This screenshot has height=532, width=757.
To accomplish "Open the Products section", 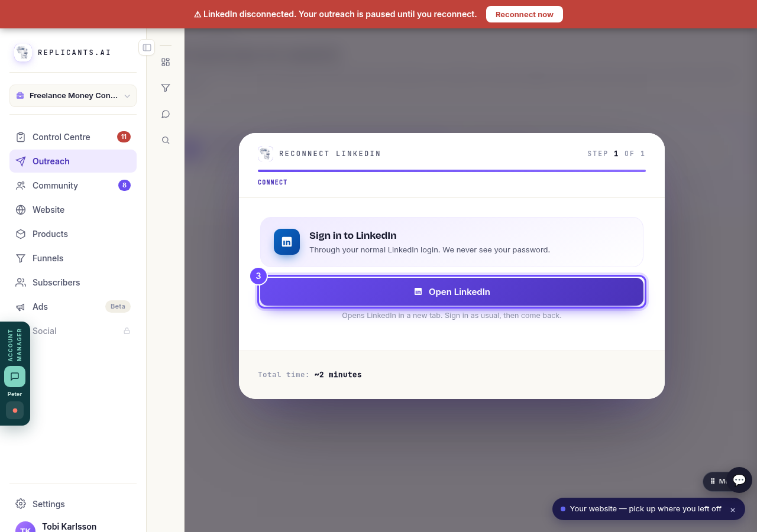I will 73,234.
